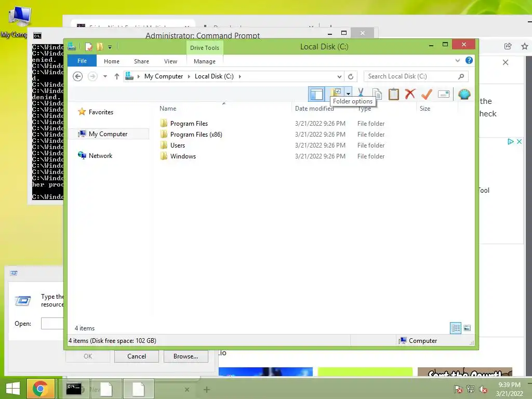This screenshot has width=532, height=399.
Task: Sort by the Size column header
Action: [x=425, y=109]
